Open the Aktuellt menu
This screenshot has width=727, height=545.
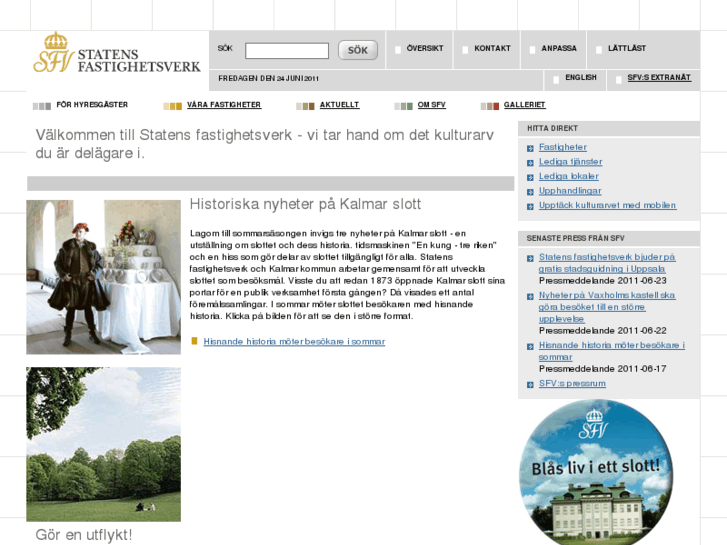click(x=339, y=105)
